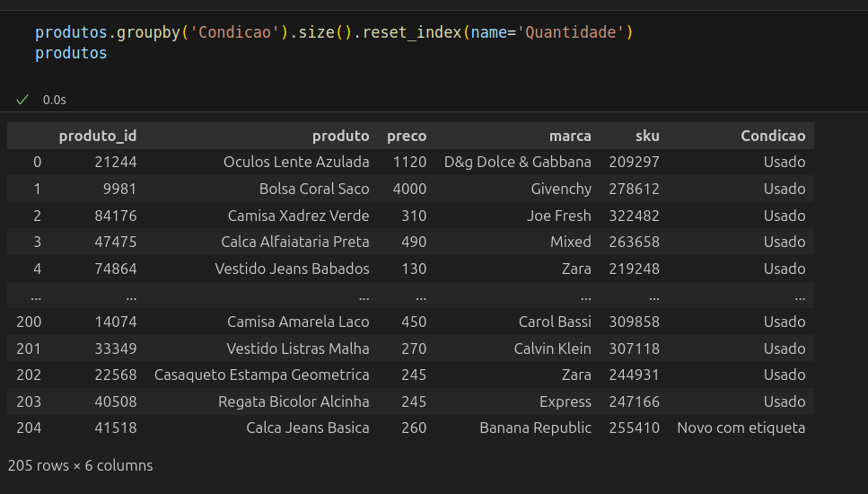Click the cell 'Bolsa Coral Saco'
868x494 pixels.
(314, 189)
